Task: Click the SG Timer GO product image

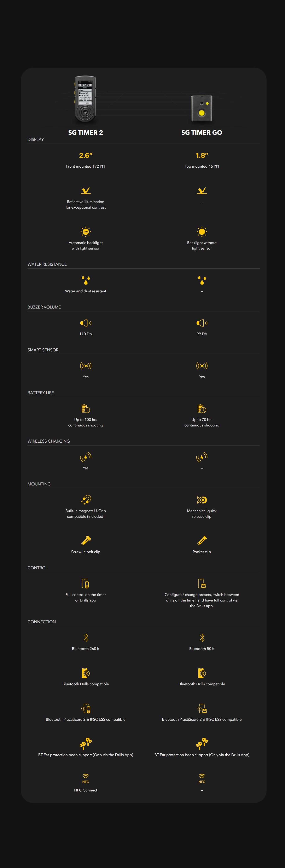Action: coord(202,108)
